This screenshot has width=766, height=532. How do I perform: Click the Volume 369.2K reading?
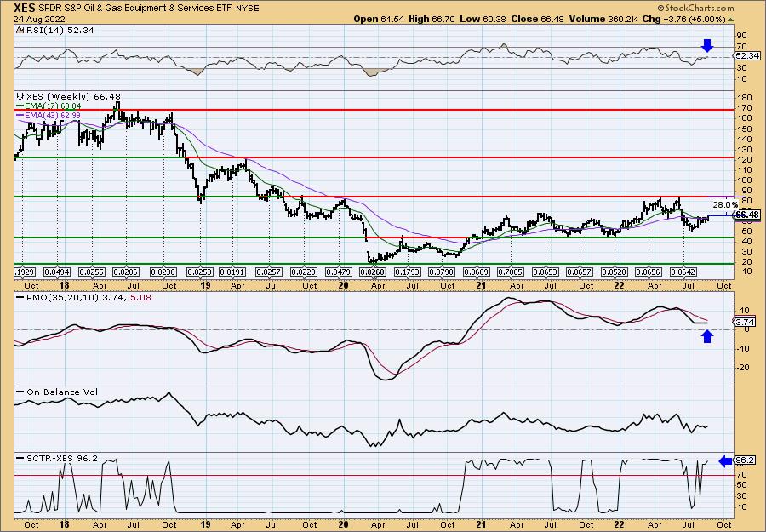coord(603,19)
